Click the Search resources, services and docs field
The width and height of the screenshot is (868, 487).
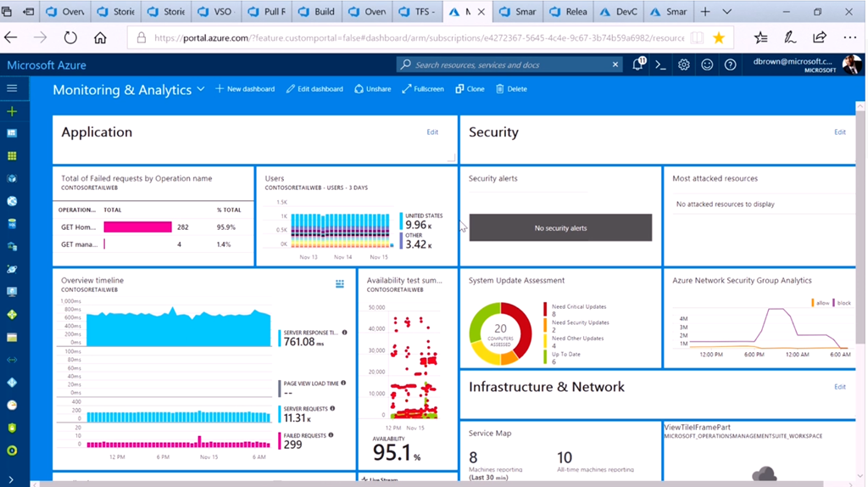[x=509, y=64]
